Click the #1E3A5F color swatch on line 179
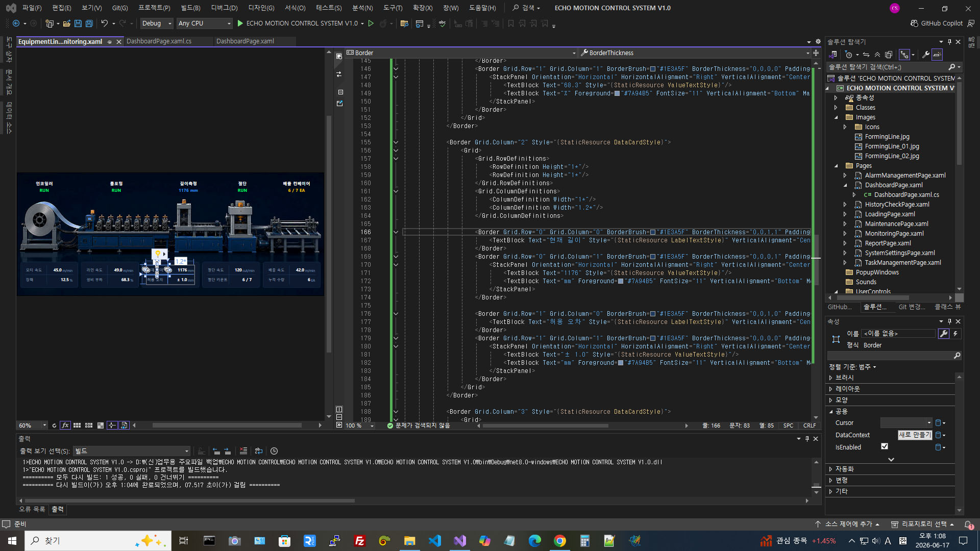 click(x=652, y=338)
